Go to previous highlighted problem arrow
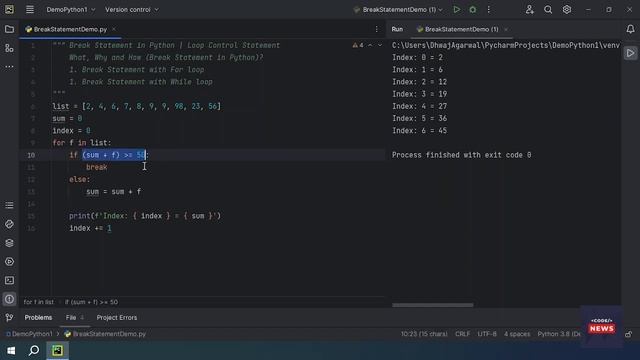This screenshot has height=360, width=640. click(371, 45)
